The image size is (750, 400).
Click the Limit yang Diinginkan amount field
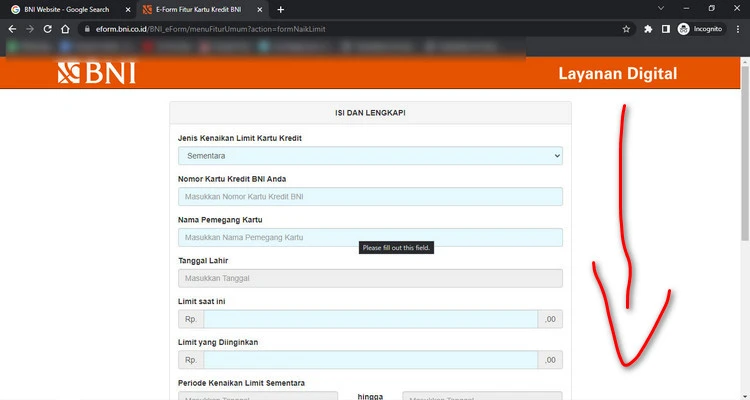tap(370, 360)
